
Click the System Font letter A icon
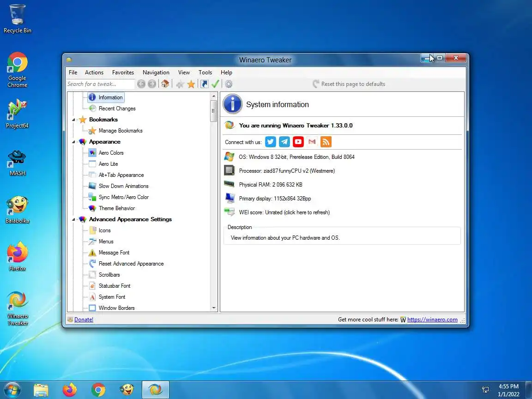point(92,297)
